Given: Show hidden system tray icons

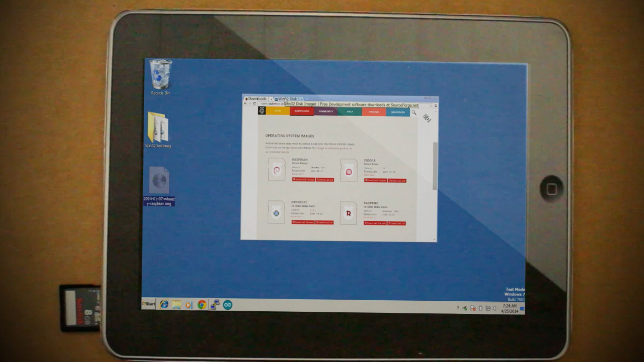Looking at the screenshot, I should point(458,307).
